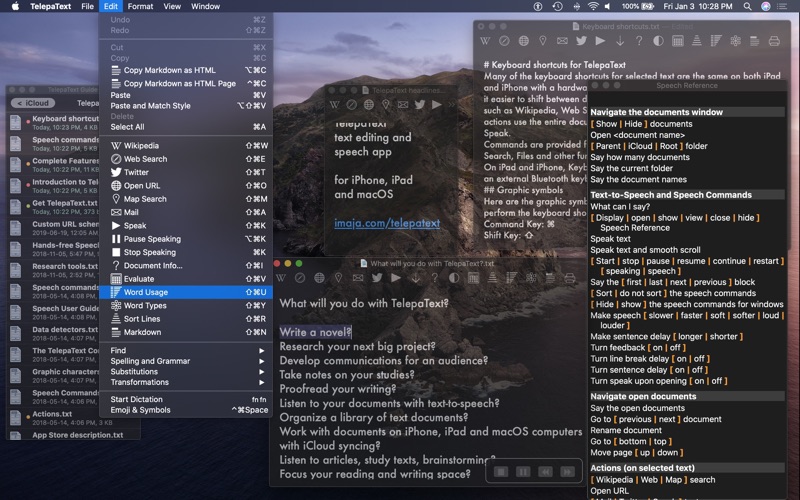Screen dimensions: 800x500
Task: Click Wikipedia icon in Keyboard shortcuts window toolbar
Action: point(485,41)
